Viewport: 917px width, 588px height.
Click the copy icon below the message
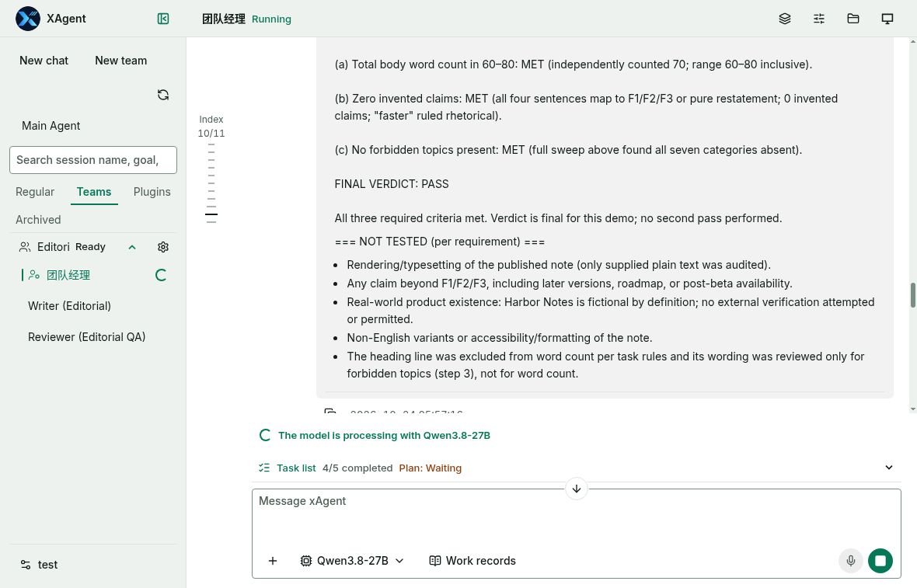pyautogui.click(x=330, y=412)
